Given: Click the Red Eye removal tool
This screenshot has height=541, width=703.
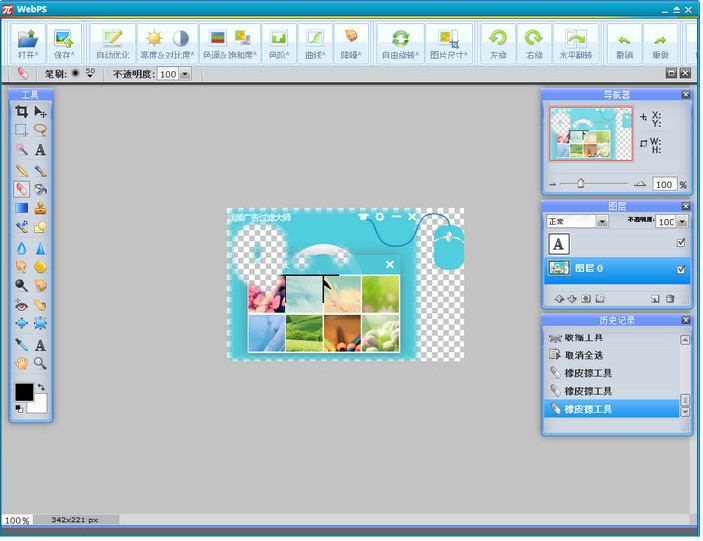Looking at the screenshot, I should (21, 305).
